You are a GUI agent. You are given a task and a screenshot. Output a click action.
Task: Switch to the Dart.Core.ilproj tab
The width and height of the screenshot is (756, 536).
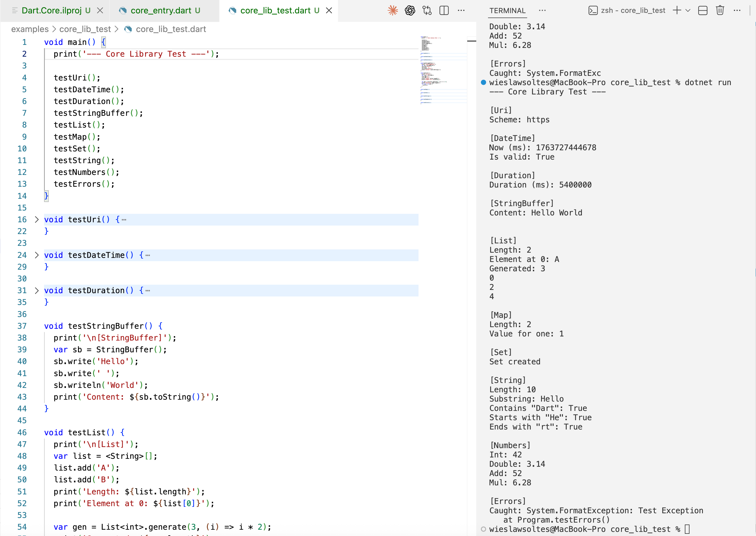(x=51, y=11)
